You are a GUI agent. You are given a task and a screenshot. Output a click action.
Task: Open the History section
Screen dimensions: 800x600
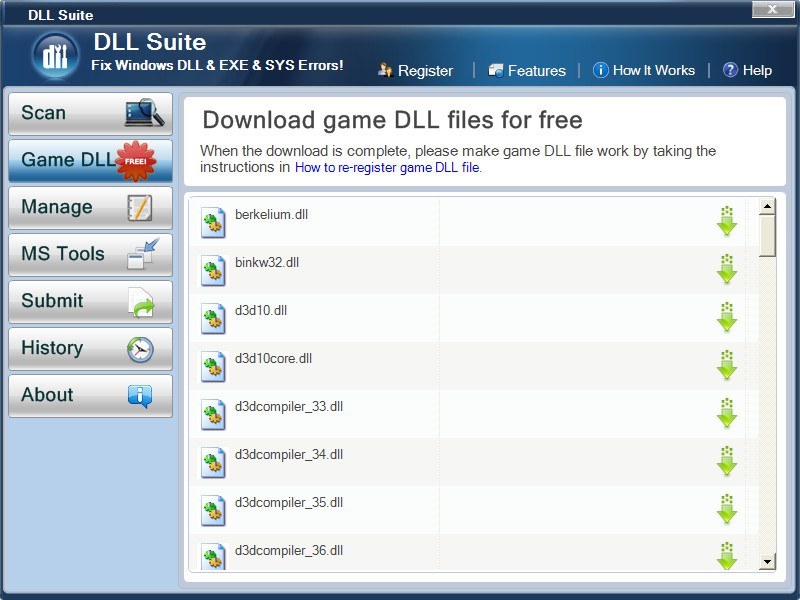[90, 349]
